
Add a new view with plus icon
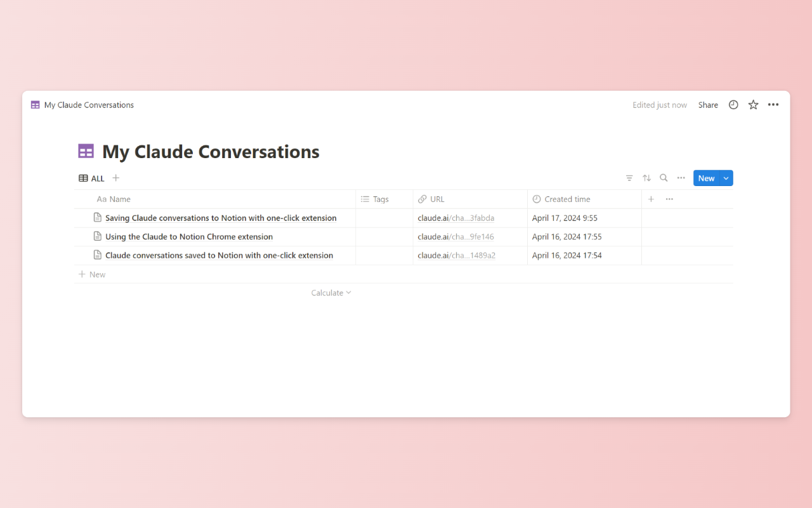click(x=115, y=178)
